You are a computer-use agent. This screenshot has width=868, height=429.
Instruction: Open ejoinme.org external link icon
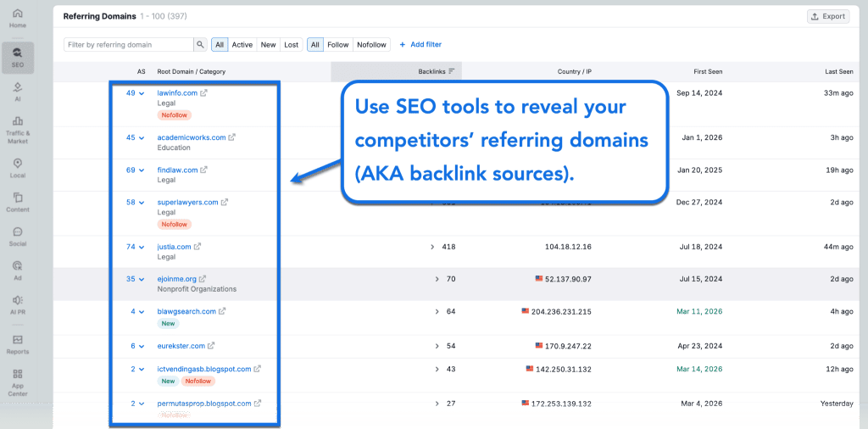click(x=203, y=279)
